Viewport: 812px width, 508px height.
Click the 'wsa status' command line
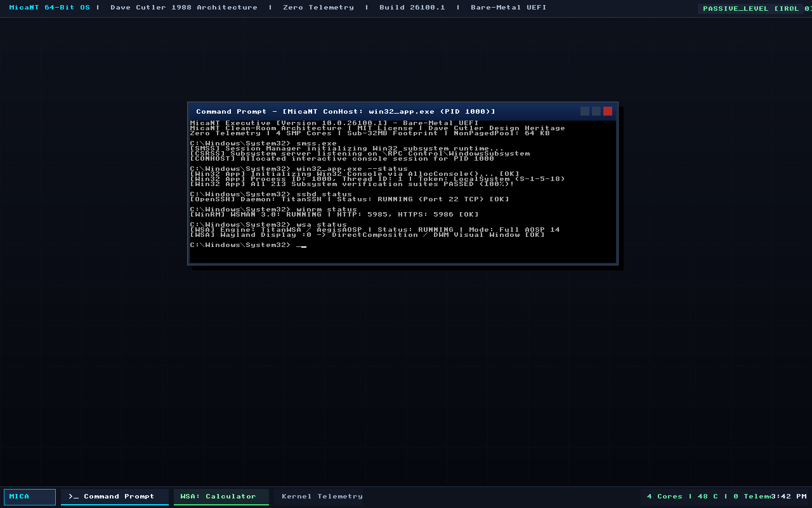coord(268,225)
